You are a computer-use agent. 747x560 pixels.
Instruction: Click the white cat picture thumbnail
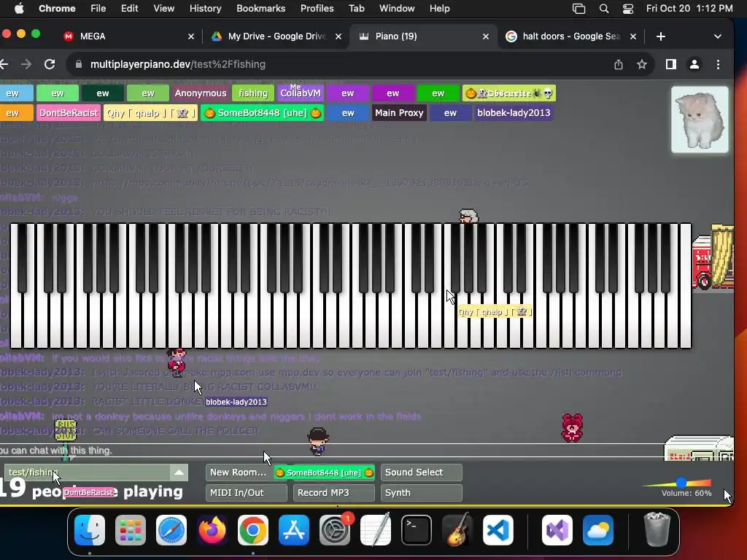[700, 120]
